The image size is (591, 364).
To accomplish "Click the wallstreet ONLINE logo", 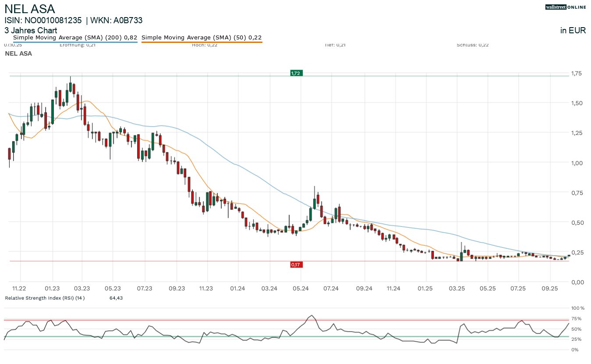I will coord(565,7).
